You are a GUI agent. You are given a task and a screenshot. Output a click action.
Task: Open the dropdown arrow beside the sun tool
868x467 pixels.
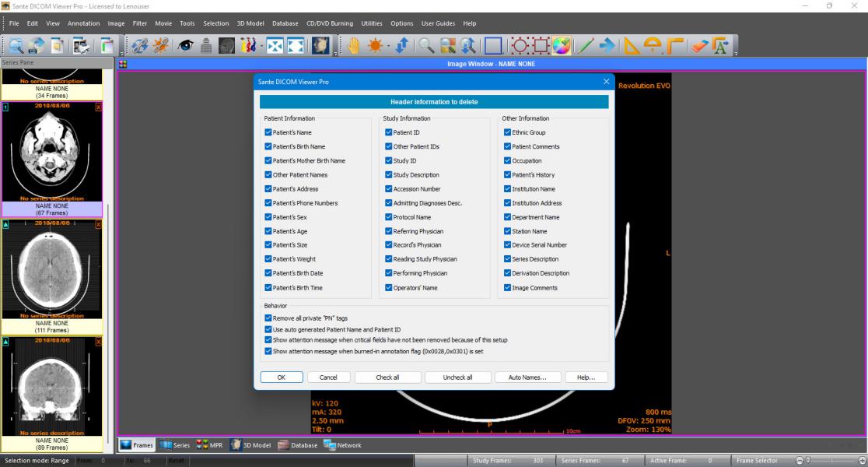point(388,46)
